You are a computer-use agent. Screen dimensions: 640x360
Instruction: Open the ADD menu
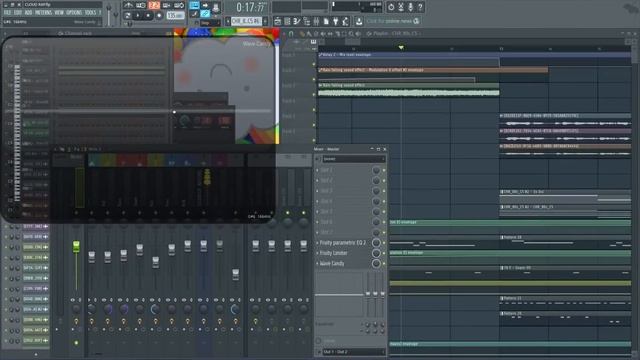(28, 13)
